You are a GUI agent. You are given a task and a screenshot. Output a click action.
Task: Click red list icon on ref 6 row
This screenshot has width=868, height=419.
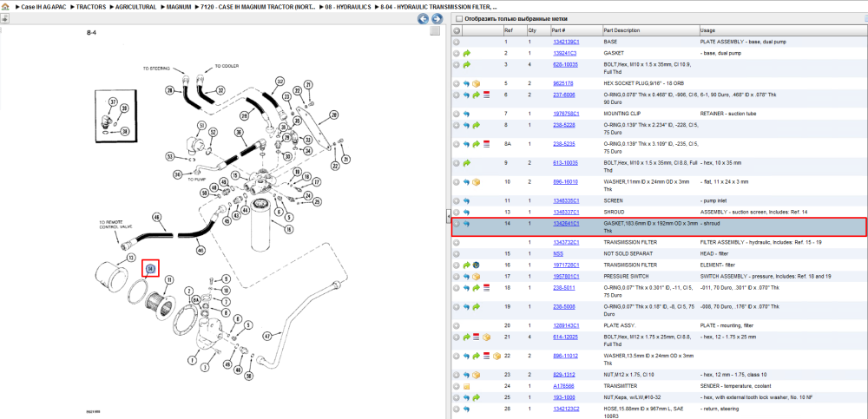point(487,95)
